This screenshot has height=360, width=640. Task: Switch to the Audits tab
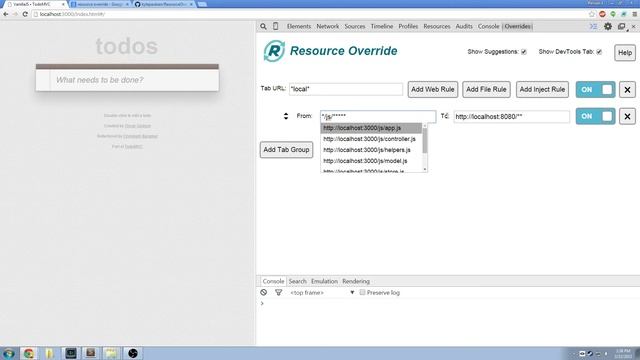coord(464,26)
